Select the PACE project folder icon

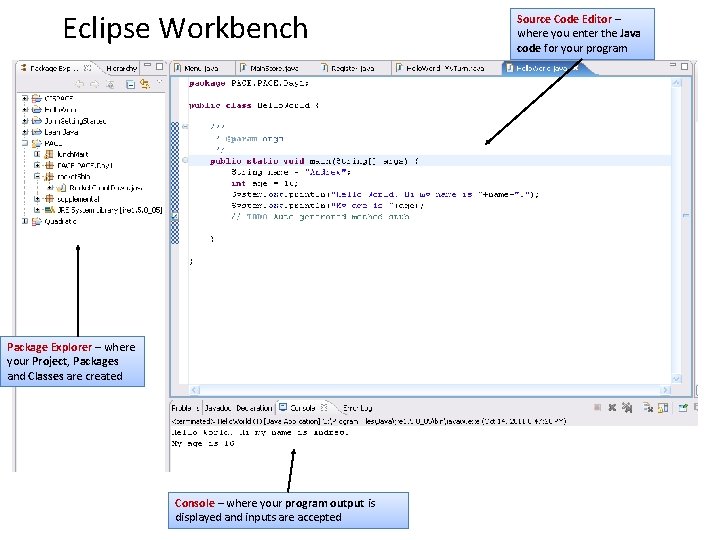click(x=37, y=143)
